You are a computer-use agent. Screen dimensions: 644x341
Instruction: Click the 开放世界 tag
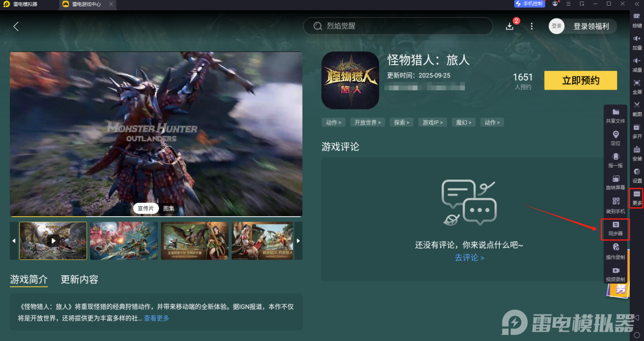point(368,122)
